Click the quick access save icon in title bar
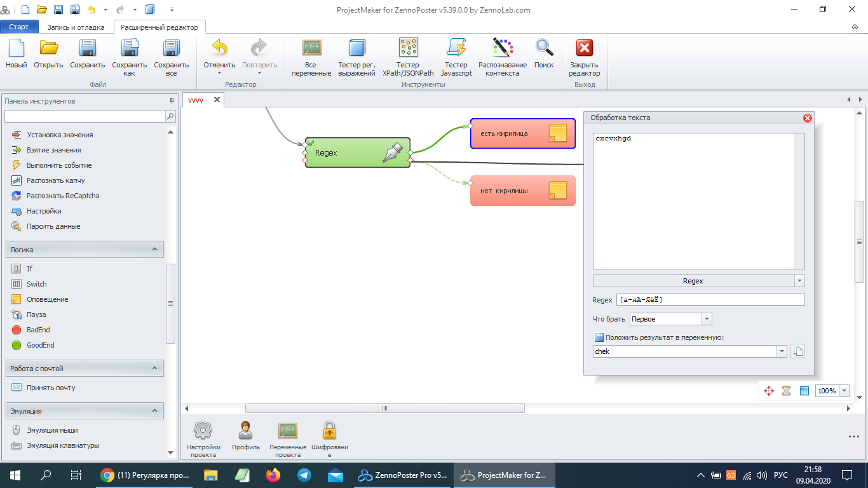This screenshot has height=488, width=868. tap(58, 10)
